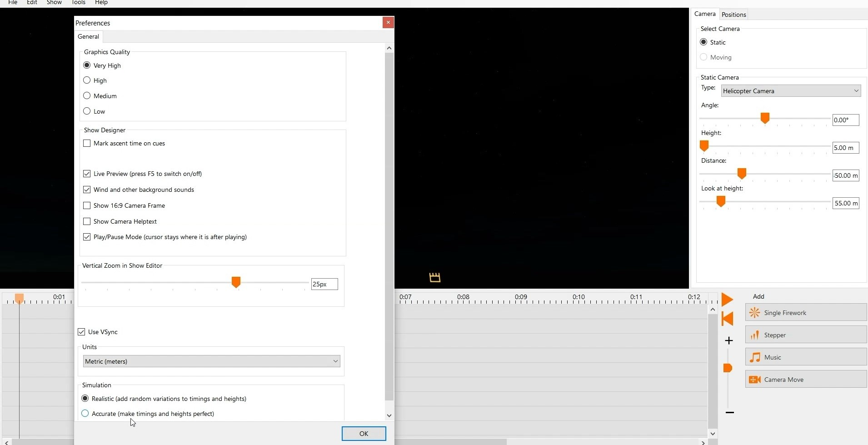
Task: Click the Single Firework sparkle icon
Action: coord(755,313)
